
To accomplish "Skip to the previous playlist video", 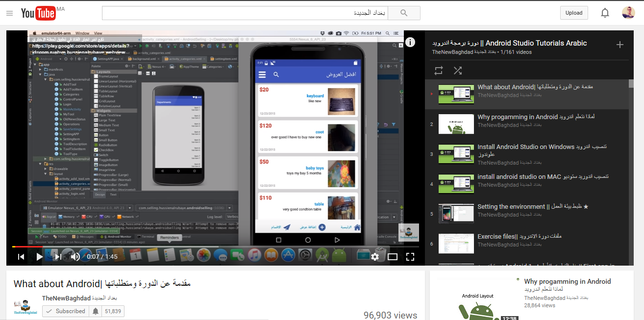I will pos(21,256).
